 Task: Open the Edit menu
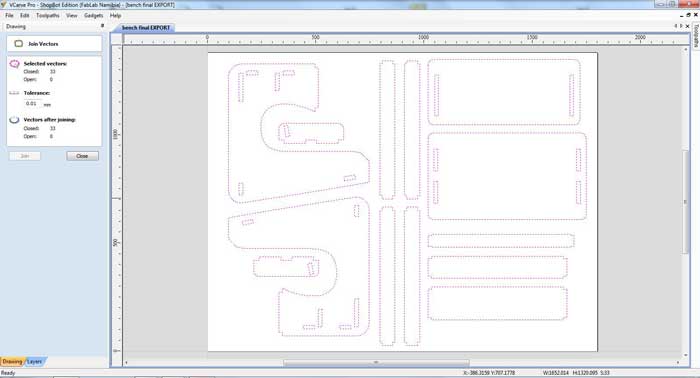[24, 16]
